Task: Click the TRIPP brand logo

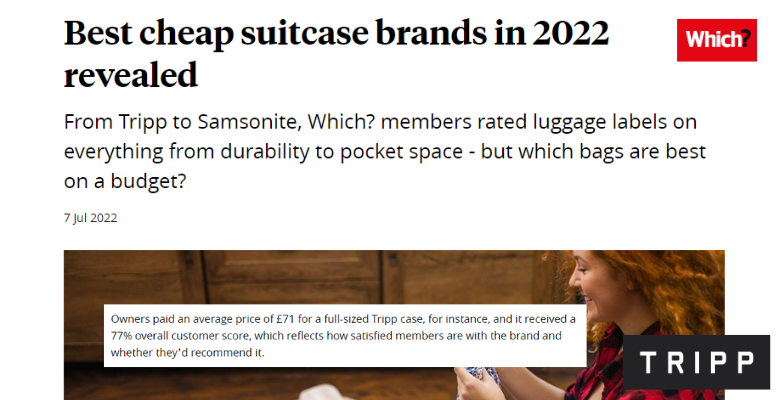Action: [696, 362]
